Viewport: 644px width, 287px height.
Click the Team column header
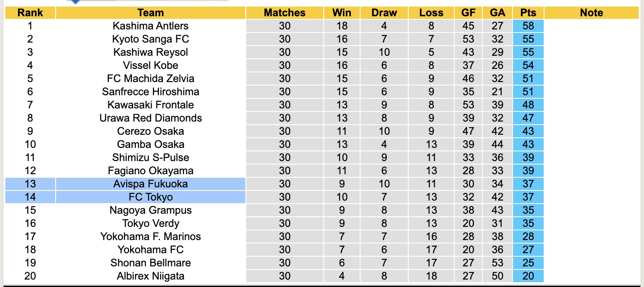click(150, 13)
